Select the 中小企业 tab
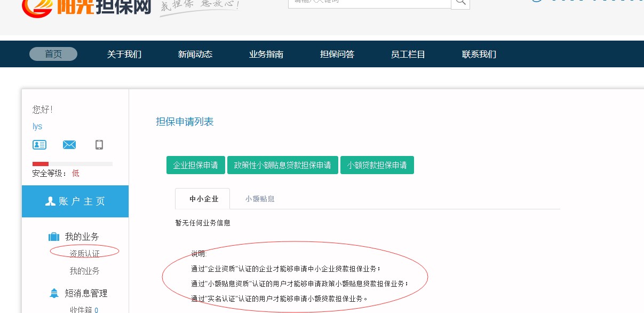This screenshot has height=313, width=644. point(204,199)
